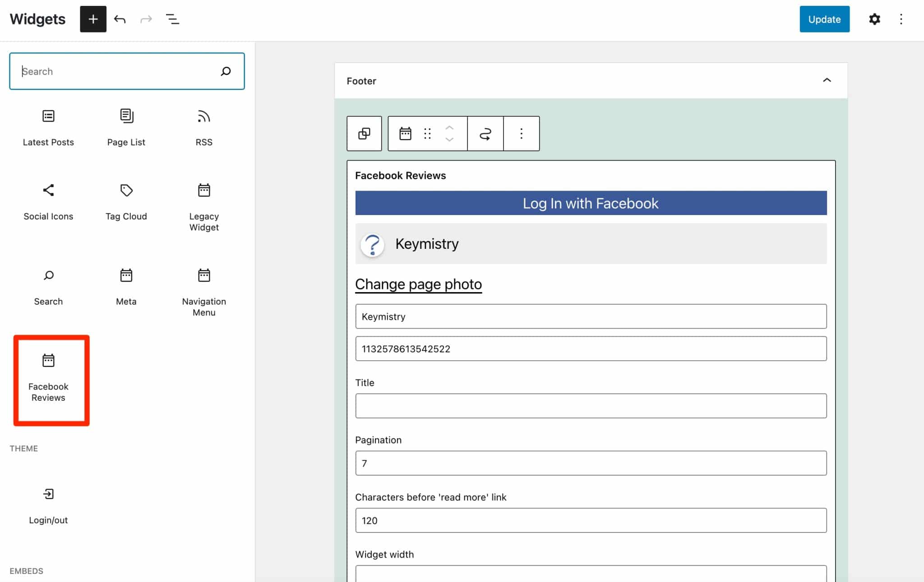Insert the Facebook Reviews widget
The image size is (924, 582).
coord(49,378)
